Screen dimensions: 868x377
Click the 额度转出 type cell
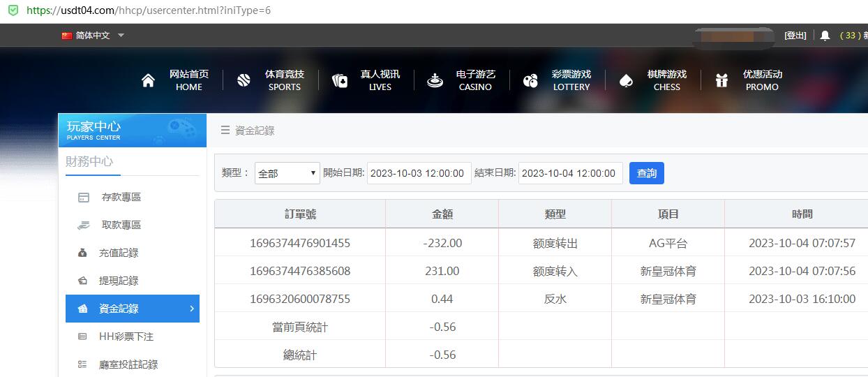tap(555, 244)
